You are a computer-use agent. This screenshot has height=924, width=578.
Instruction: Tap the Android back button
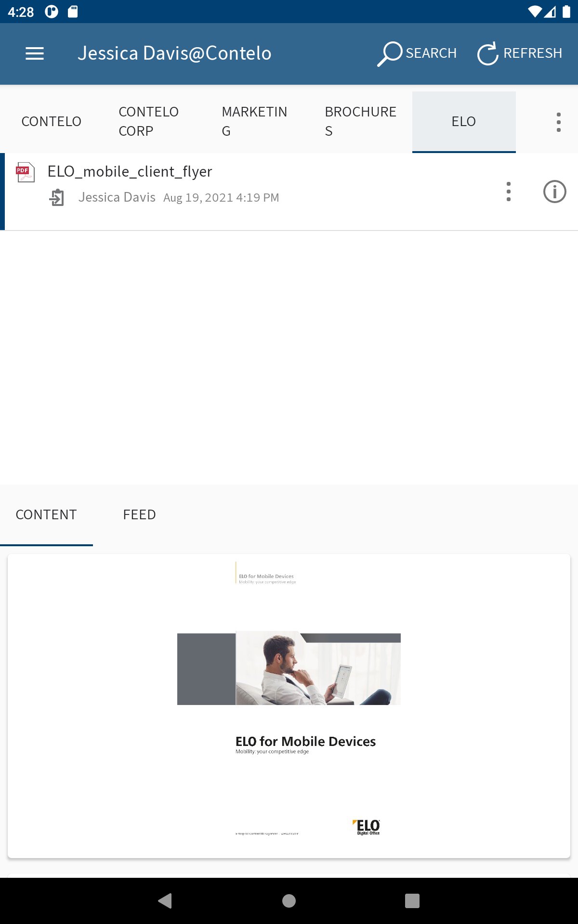point(165,901)
